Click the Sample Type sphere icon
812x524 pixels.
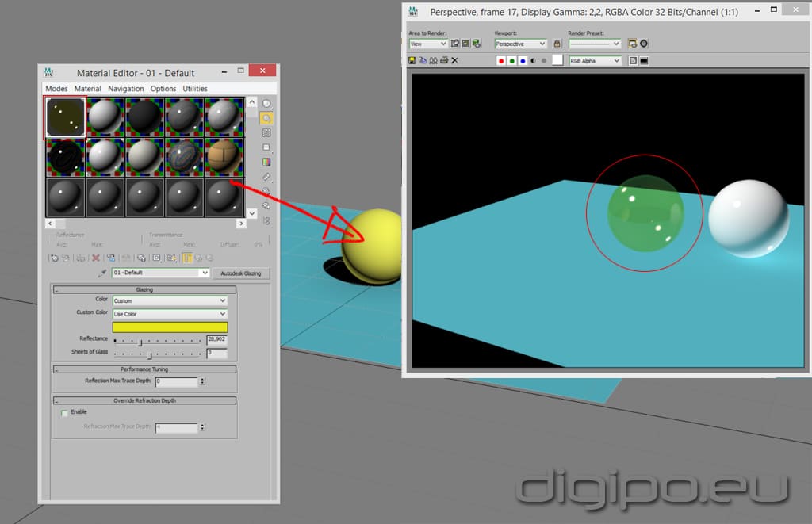coord(266,104)
